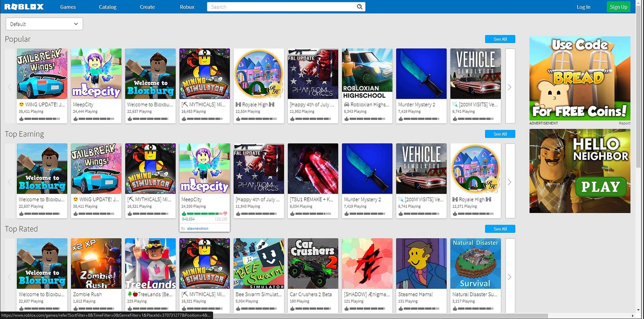644x319 pixels.
Task: Open the Robux menu
Action: 187,7
